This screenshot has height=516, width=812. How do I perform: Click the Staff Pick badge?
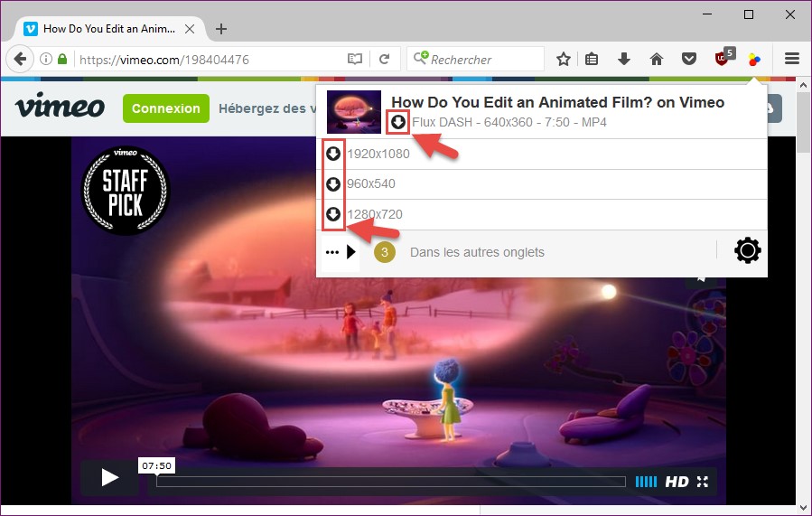point(126,190)
